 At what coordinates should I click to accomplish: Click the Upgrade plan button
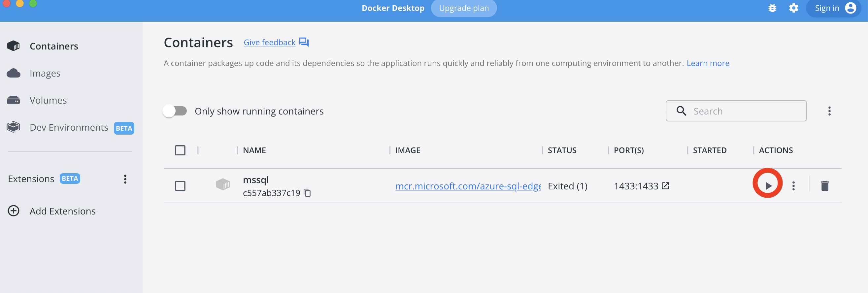[x=464, y=9]
